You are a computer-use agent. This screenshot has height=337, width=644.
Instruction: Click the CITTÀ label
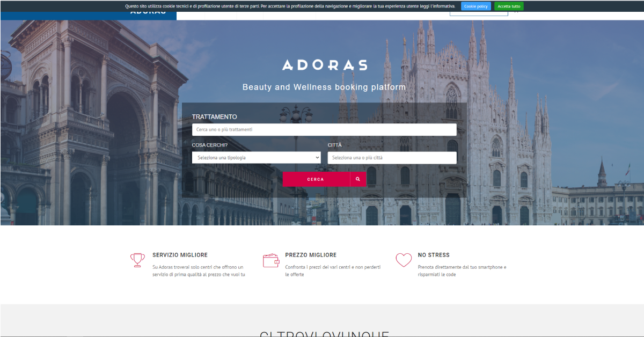[335, 145]
